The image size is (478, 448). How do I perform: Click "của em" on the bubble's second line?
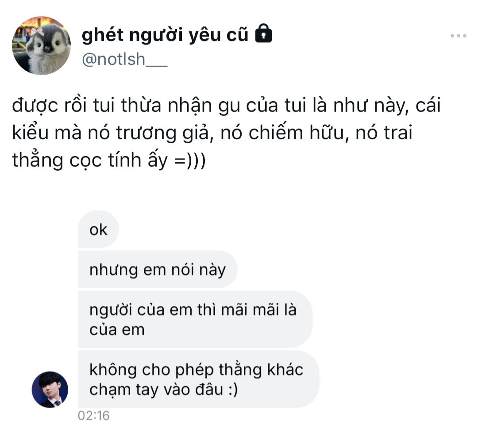(x=117, y=330)
